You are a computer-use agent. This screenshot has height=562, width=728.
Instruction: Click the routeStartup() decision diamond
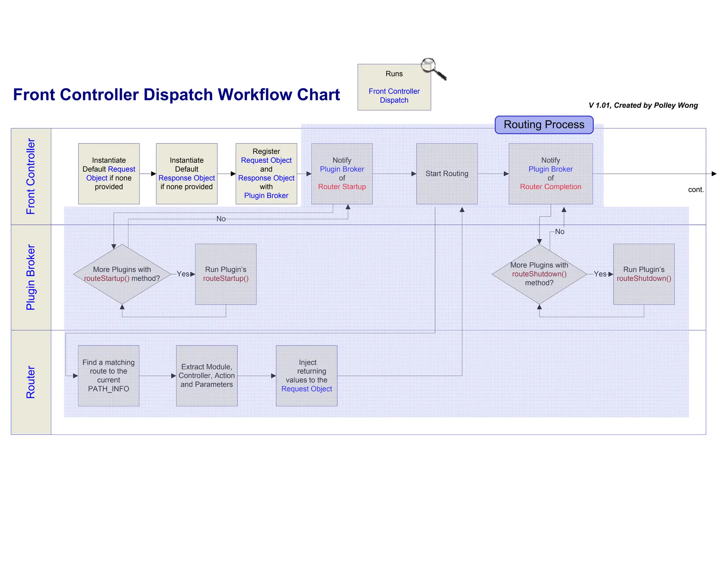(122, 274)
